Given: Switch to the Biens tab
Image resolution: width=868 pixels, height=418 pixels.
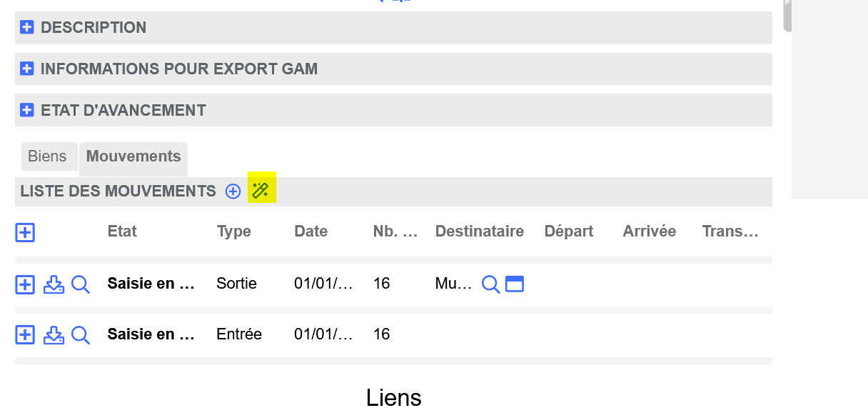Looking at the screenshot, I should 47,156.
